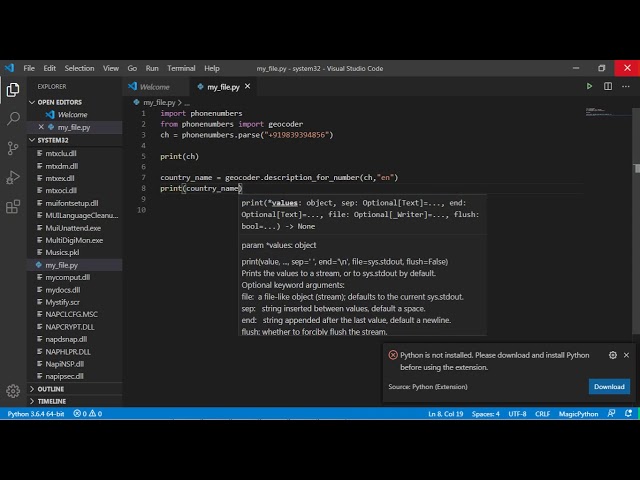Open MuiUnattend.exe in explorer

coord(75,228)
